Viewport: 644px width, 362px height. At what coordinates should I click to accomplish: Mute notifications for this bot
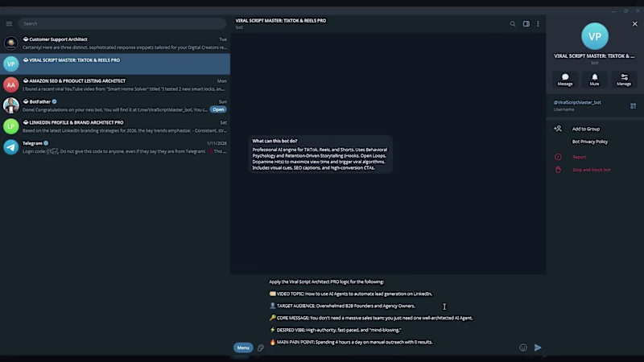coord(595,79)
